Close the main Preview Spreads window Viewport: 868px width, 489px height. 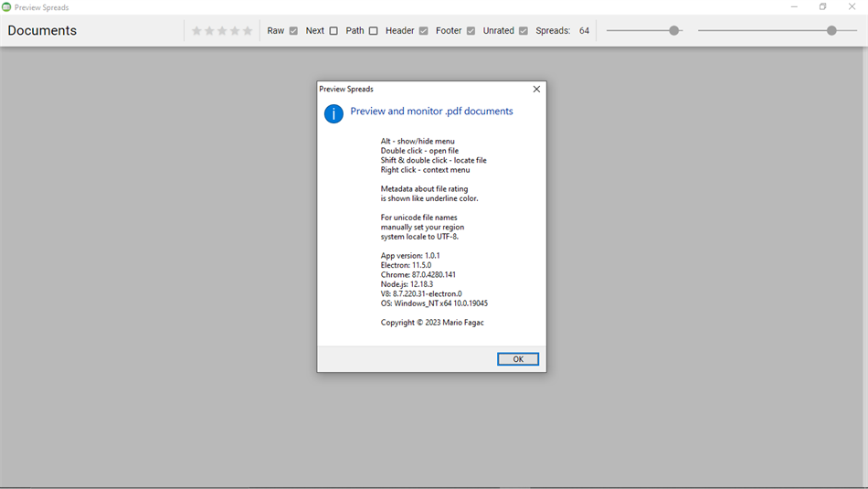pyautogui.click(x=852, y=6)
